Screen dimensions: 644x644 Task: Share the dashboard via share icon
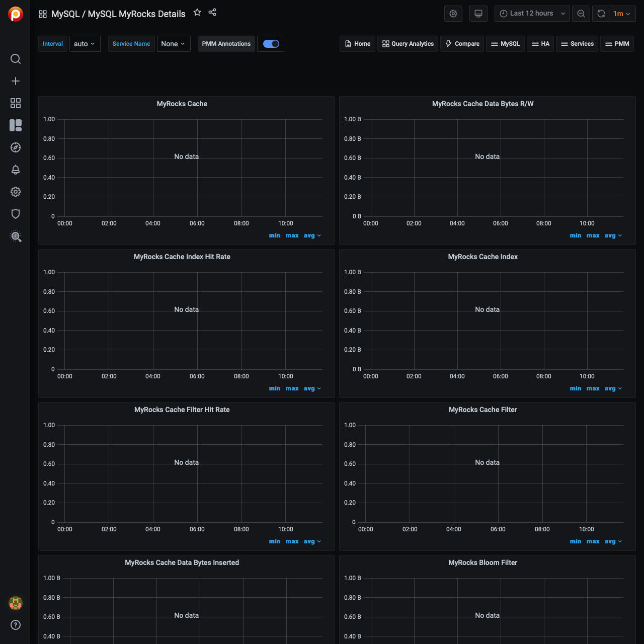212,13
